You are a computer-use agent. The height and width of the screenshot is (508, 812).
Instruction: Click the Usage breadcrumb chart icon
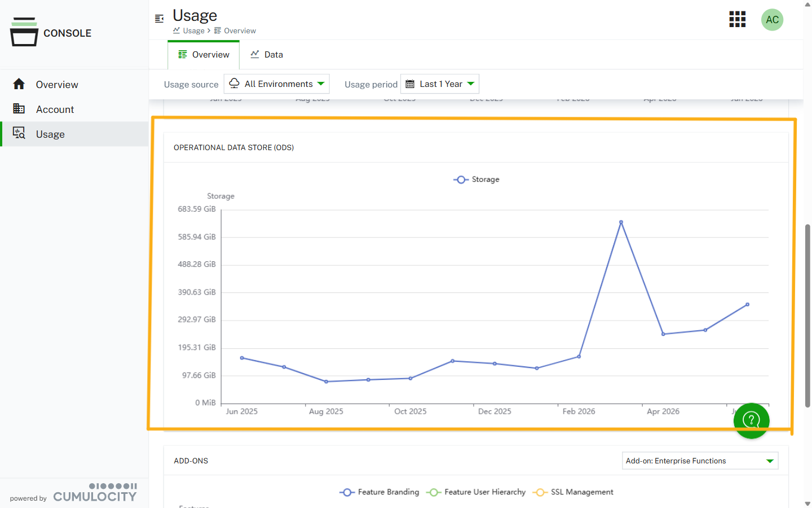(x=176, y=30)
